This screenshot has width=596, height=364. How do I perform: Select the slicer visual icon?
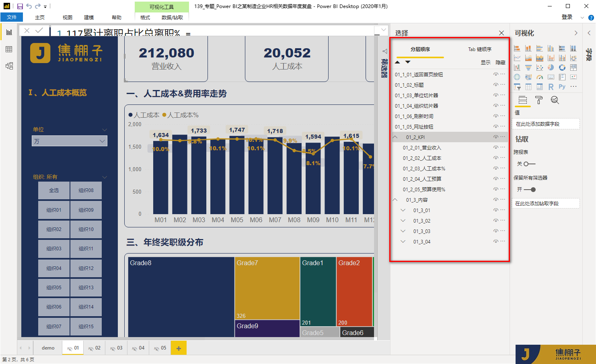point(517,87)
